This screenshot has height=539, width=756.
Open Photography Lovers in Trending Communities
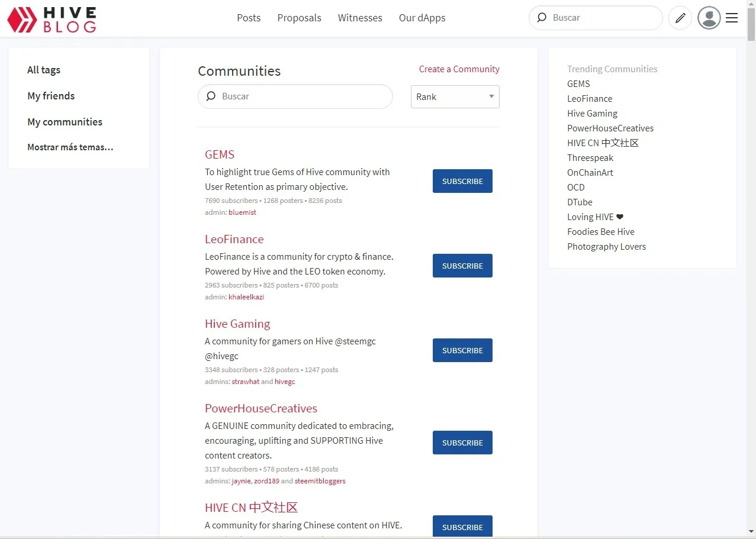click(607, 246)
